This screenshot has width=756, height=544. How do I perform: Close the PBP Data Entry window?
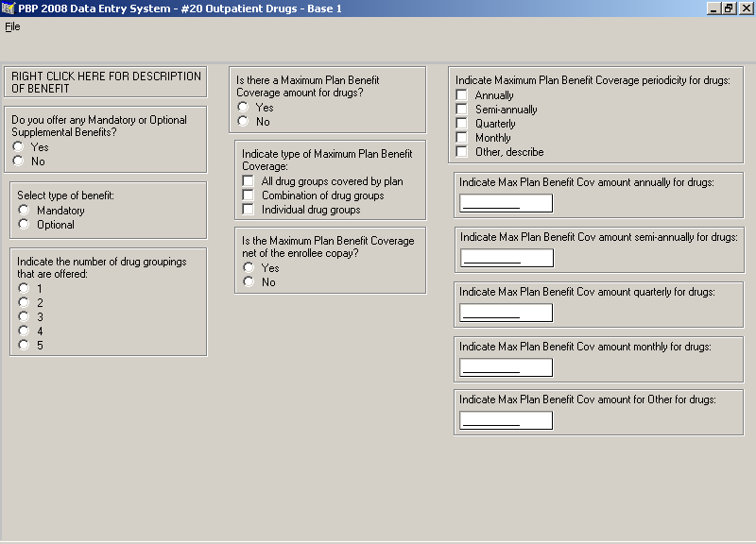coord(745,8)
